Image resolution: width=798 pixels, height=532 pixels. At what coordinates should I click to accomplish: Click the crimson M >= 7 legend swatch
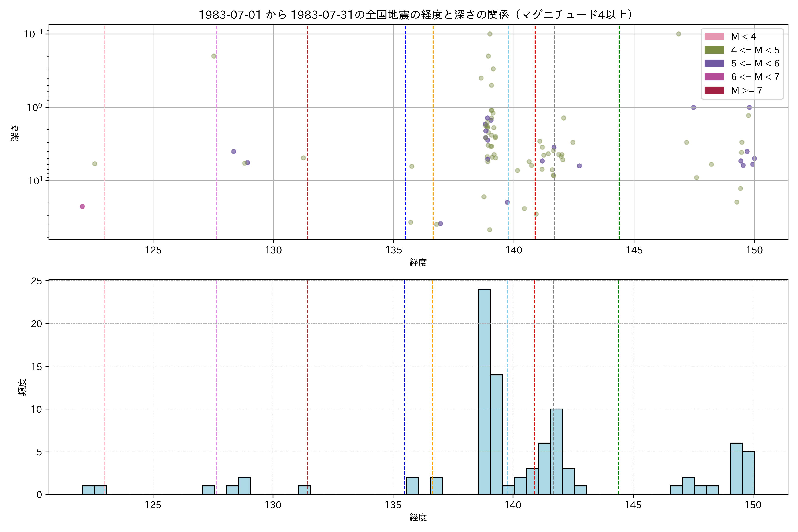tap(714, 90)
